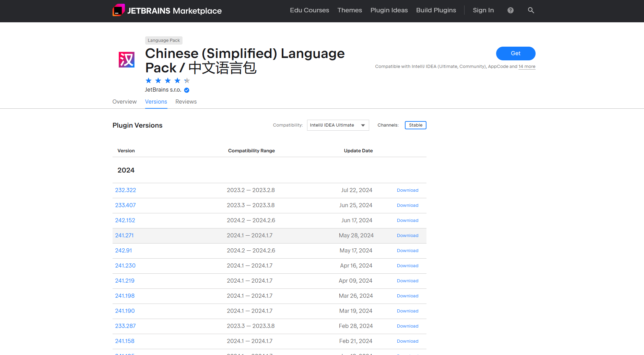Open version 241.198
The height and width of the screenshot is (355, 644).
[125, 296]
